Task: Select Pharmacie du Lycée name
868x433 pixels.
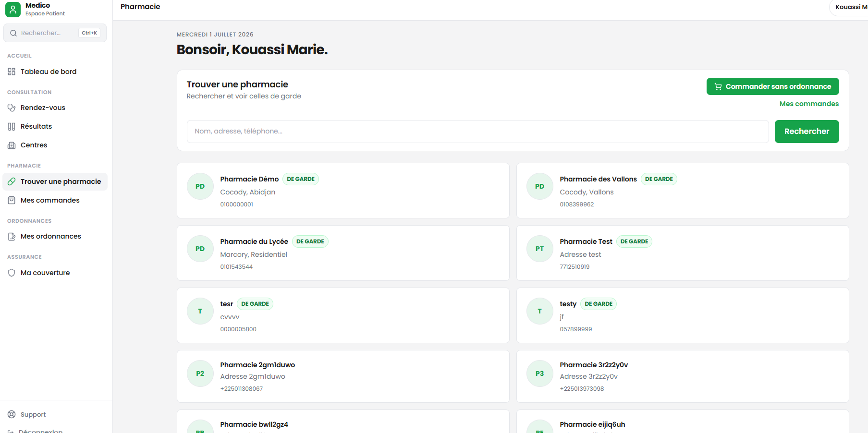Action: pos(254,241)
